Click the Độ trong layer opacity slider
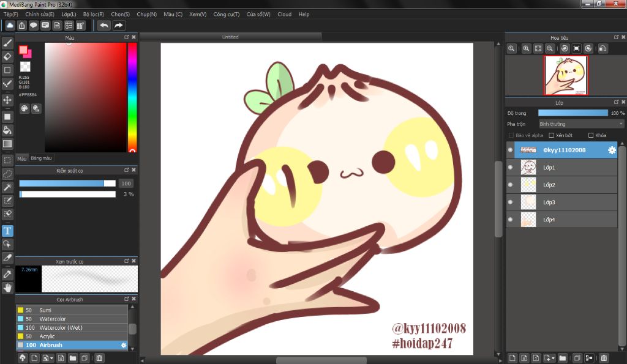Image resolution: width=627 pixels, height=364 pixels. 573,113
